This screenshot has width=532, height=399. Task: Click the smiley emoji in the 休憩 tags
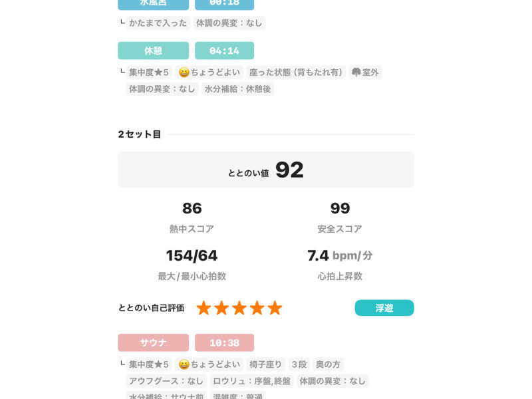click(184, 72)
